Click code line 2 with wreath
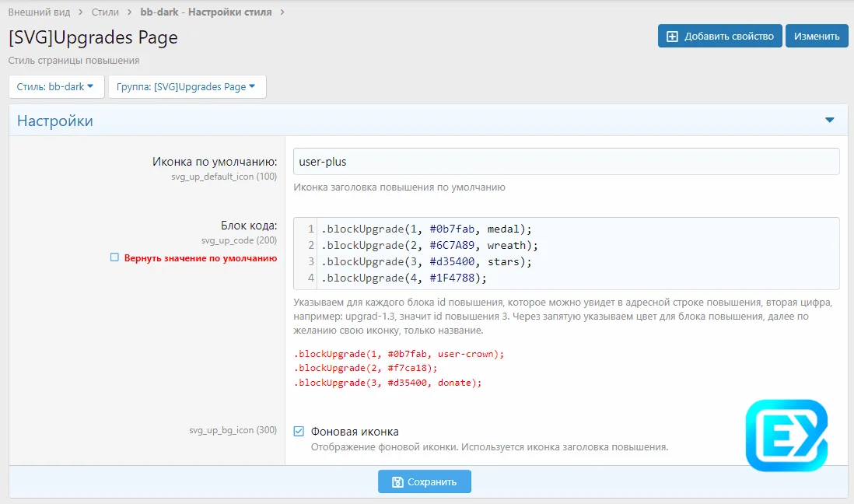This screenshot has height=504, width=854. click(x=429, y=245)
